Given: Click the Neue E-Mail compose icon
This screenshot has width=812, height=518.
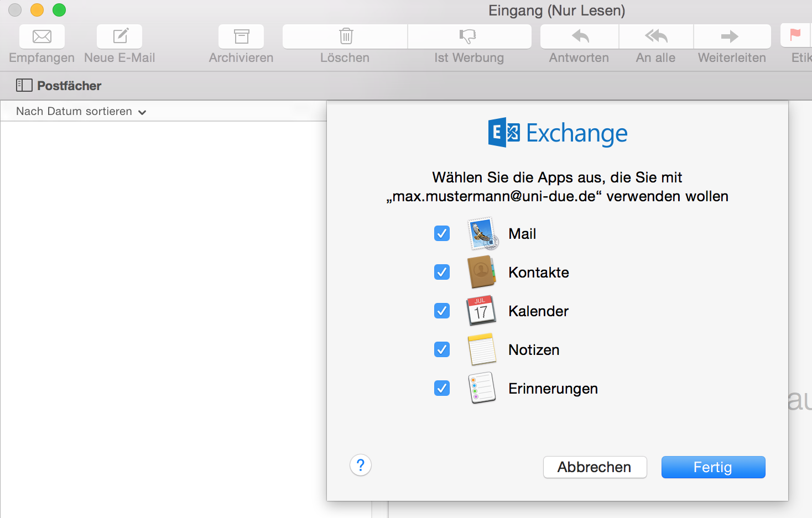Looking at the screenshot, I should pyautogui.click(x=119, y=36).
